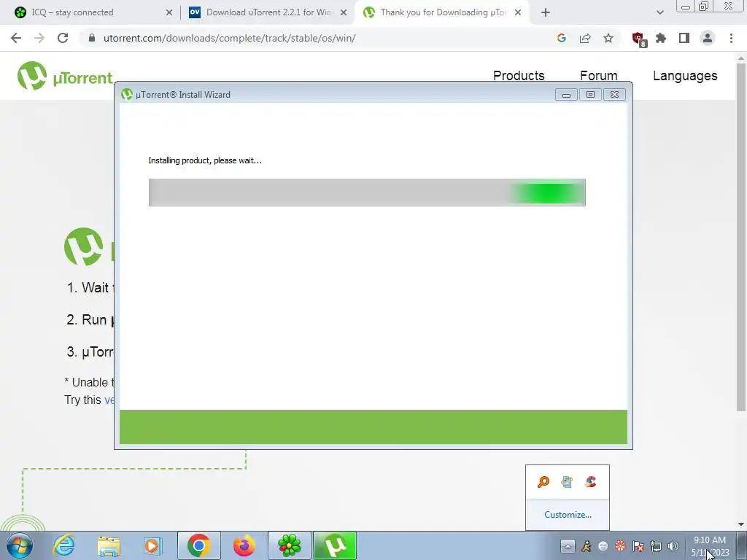Open the Windows Start menu

click(x=20, y=545)
